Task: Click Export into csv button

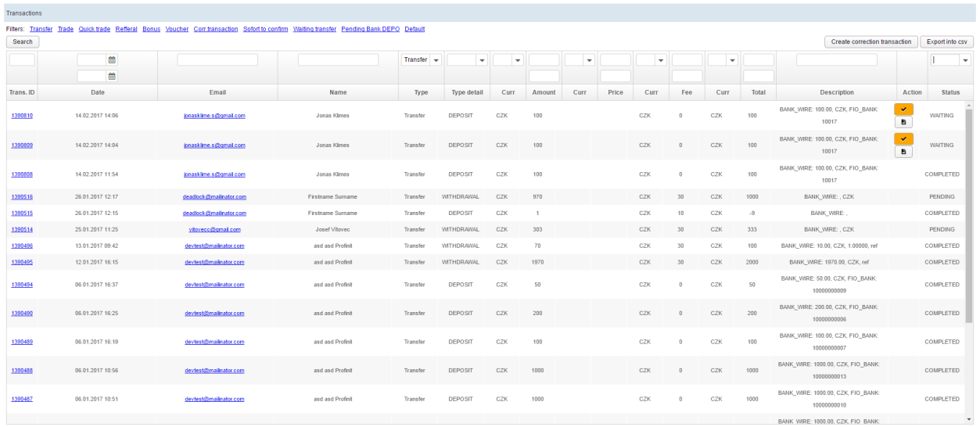Action: click(x=947, y=41)
